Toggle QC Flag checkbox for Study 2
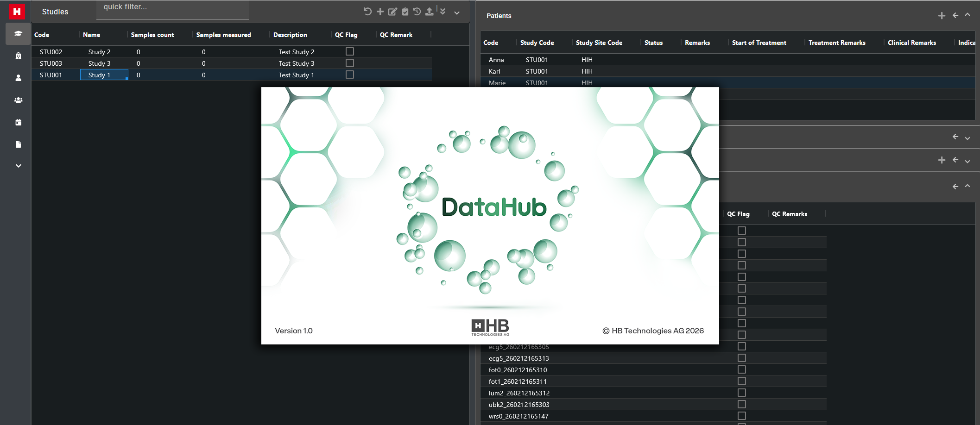 pyautogui.click(x=350, y=51)
